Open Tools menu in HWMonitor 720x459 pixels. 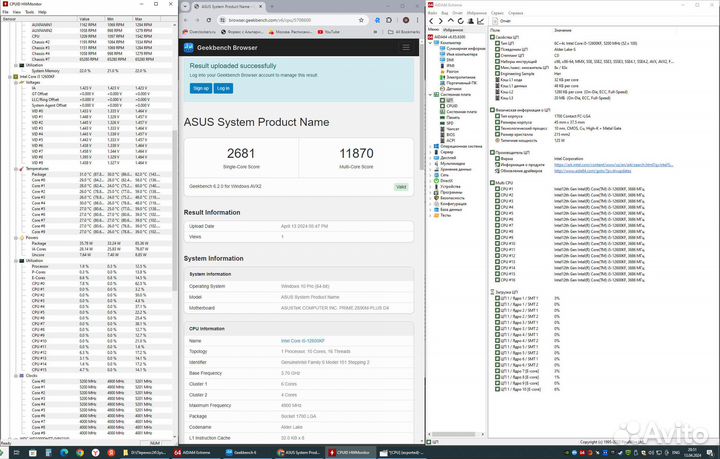(x=29, y=12)
